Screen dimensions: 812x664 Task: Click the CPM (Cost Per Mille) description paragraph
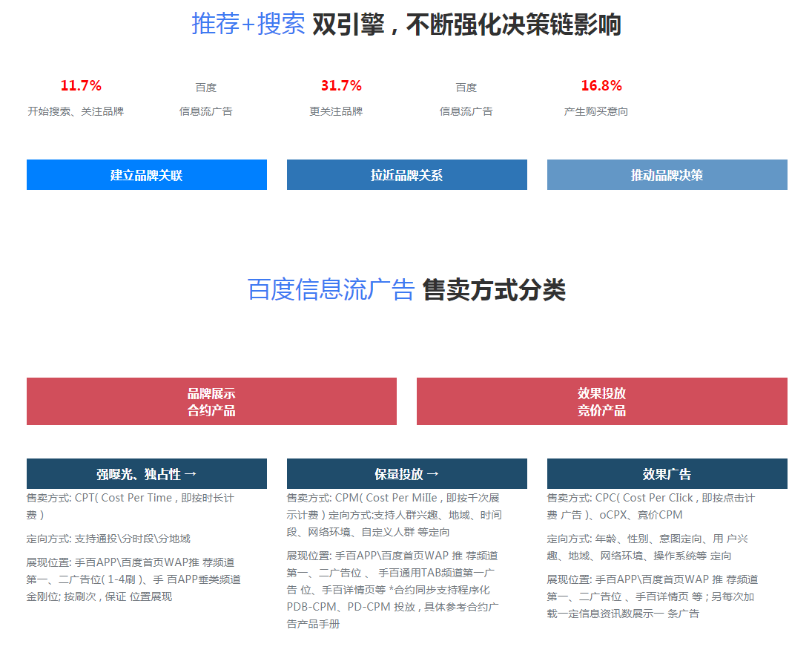pyautogui.click(x=394, y=515)
